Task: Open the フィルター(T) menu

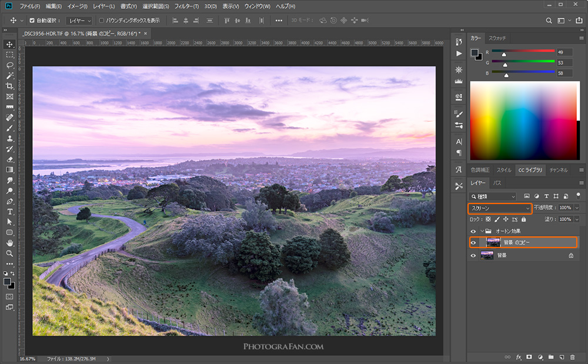Action: point(186,6)
